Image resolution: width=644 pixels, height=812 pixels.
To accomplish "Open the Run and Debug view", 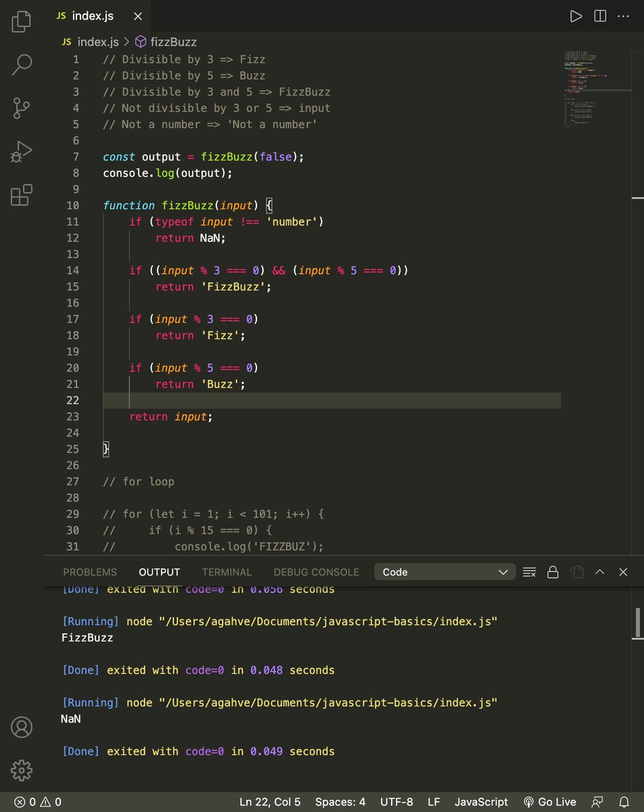I will (21, 151).
